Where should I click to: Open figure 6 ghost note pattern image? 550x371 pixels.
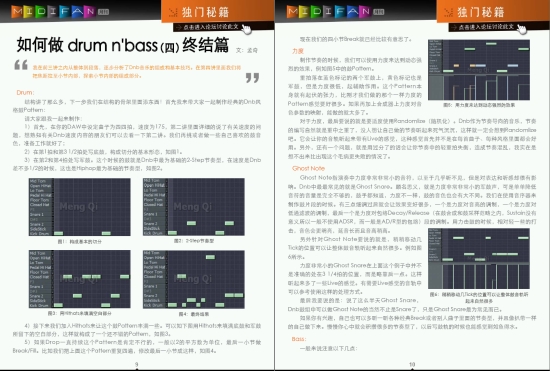[479, 259]
